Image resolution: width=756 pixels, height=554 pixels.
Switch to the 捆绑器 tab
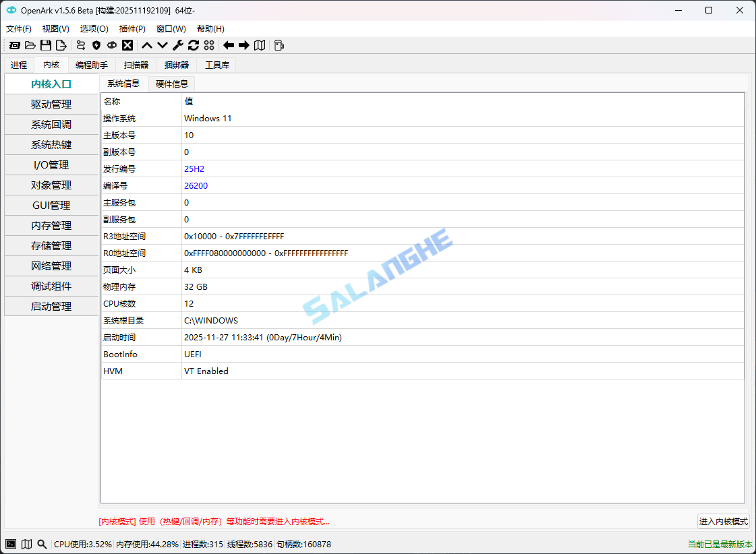pyautogui.click(x=177, y=65)
